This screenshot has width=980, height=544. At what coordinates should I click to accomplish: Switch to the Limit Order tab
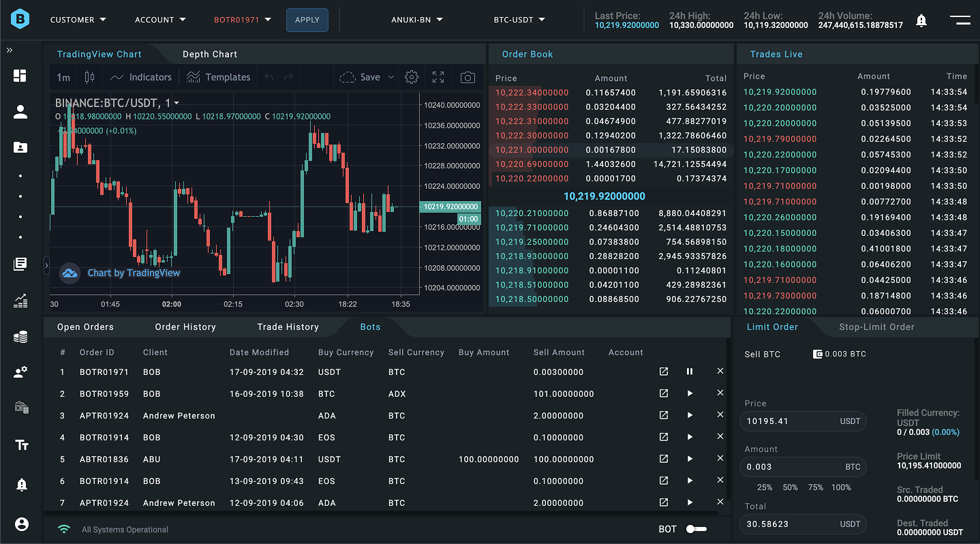tap(772, 327)
